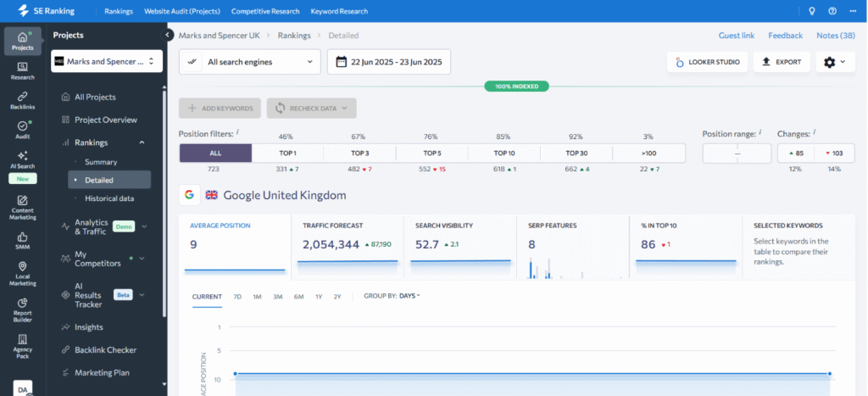The height and width of the screenshot is (396, 868).
Task: Select the TOP 3 position filter
Action: coord(359,153)
